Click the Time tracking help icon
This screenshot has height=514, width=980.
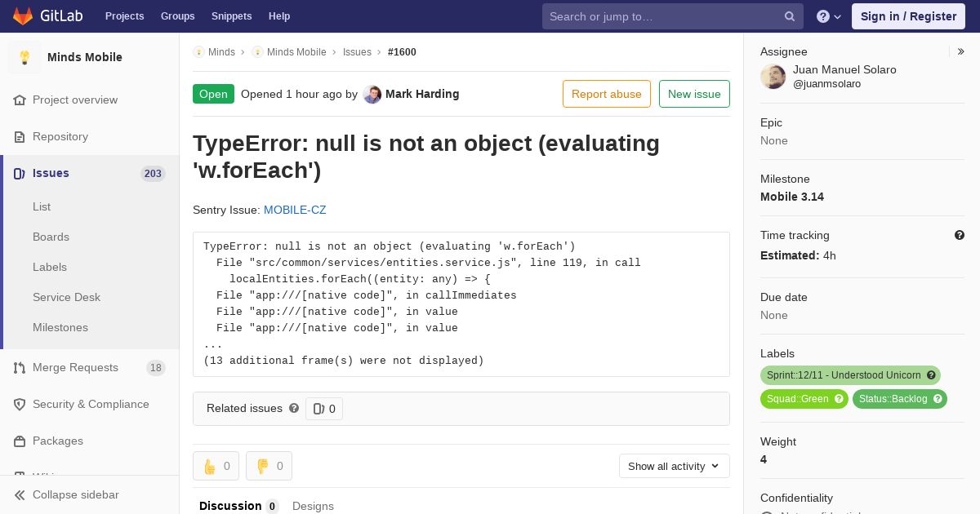960,235
